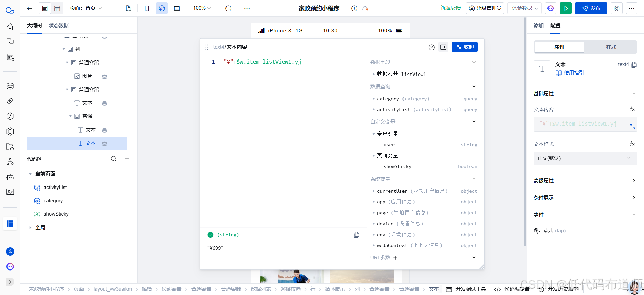Click the 超级管理员 button
Screen dimensions: 644x295
[485, 8]
